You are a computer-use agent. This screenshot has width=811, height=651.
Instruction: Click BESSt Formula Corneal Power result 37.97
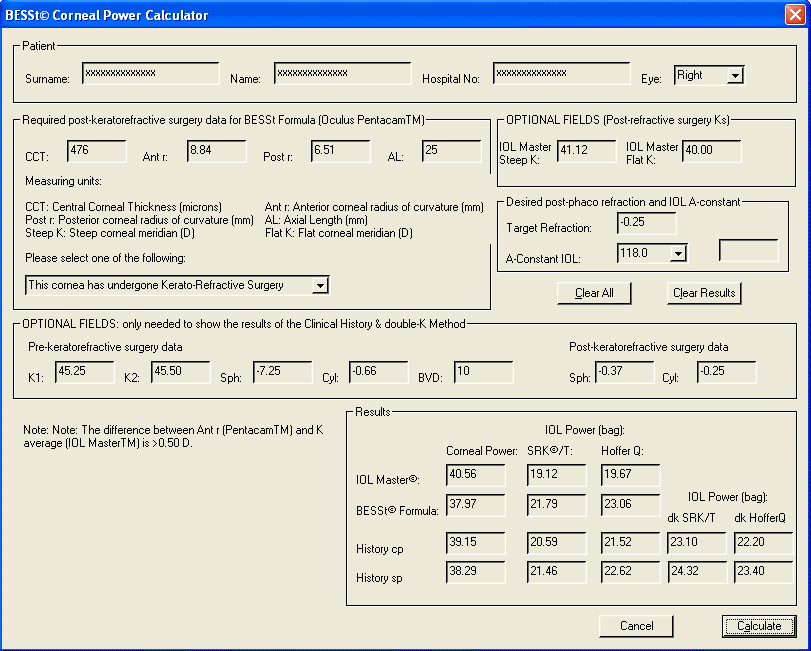point(475,505)
